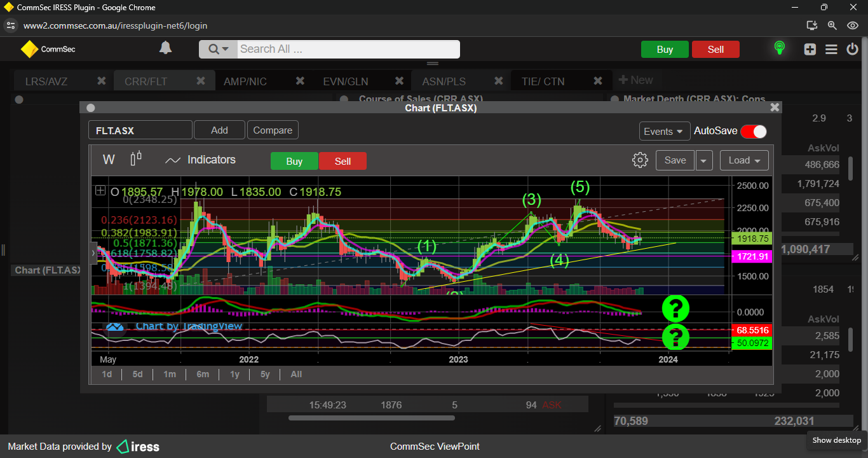Click the top header Buy button
Image resolution: width=868 pixels, height=458 pixels.
[x=665, y=50]
